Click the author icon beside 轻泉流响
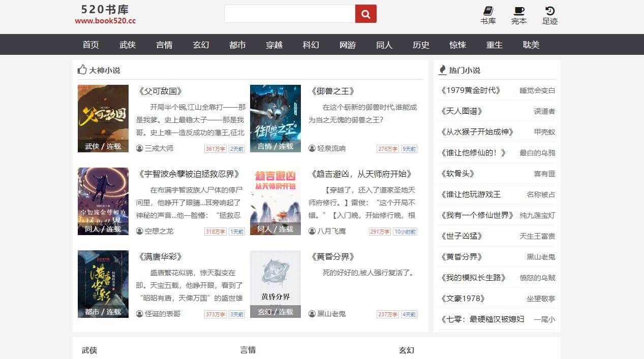The width and height of the screenshot is (644, 359). 312,148
